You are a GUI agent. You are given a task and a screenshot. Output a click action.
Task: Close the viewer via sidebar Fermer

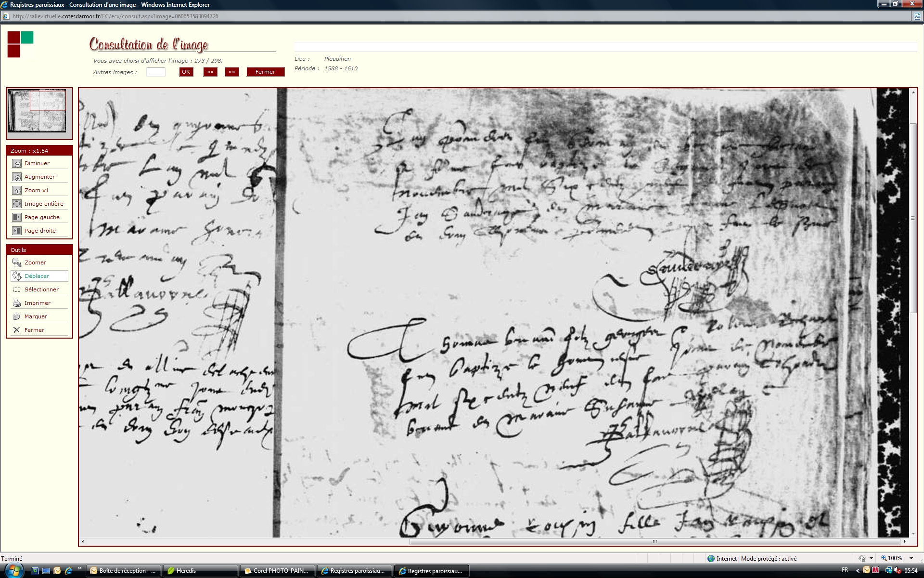click(x=17, y=330)
